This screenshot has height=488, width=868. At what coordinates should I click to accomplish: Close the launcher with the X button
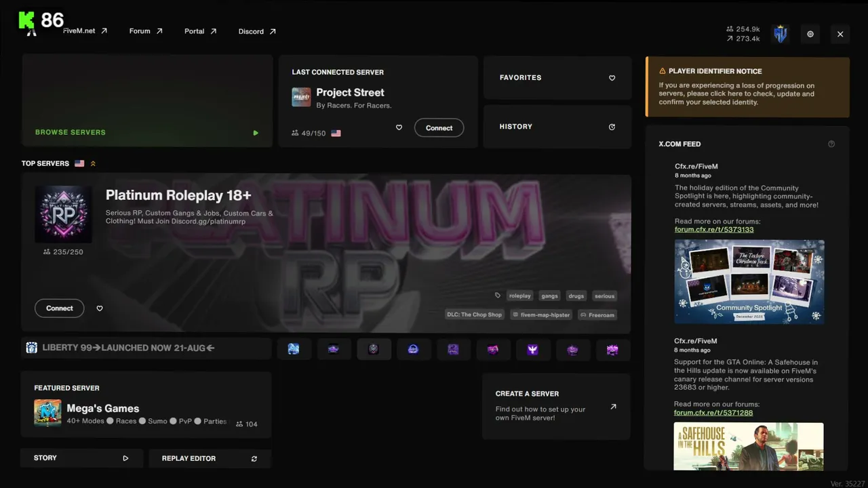coord(840,34)
